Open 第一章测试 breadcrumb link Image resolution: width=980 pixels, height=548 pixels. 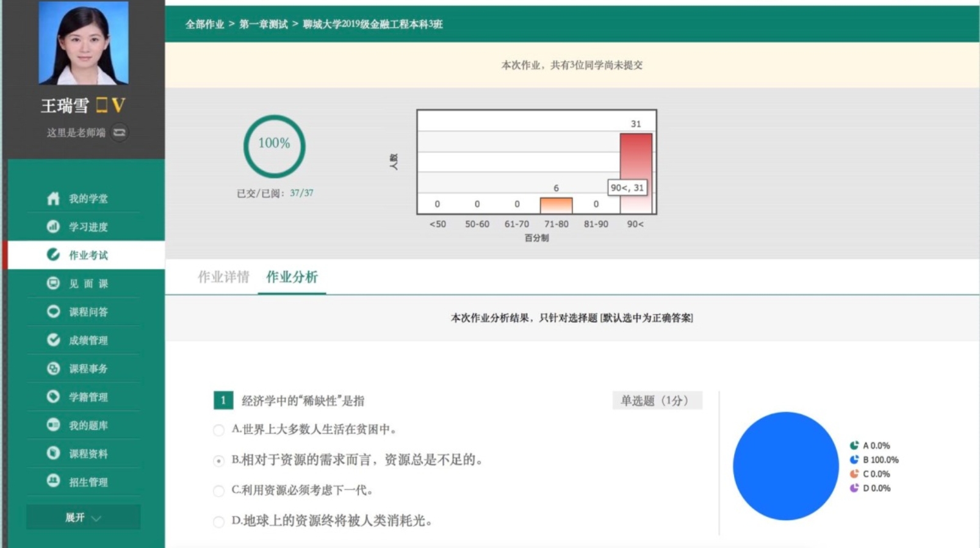pos(263,24)
